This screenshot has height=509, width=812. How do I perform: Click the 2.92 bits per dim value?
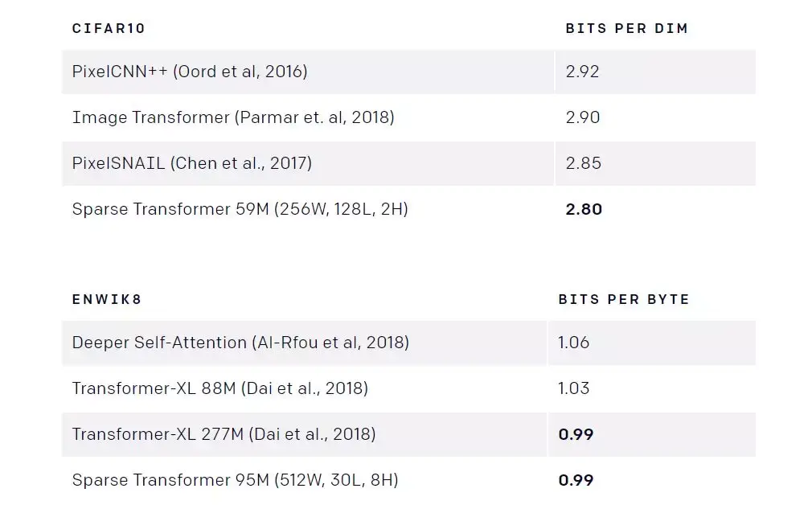(582, 72)
